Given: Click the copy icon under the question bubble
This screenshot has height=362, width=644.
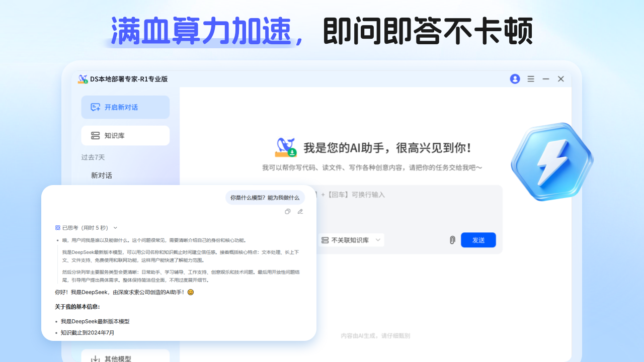Looking at the screenshot, I should point(288,212).
